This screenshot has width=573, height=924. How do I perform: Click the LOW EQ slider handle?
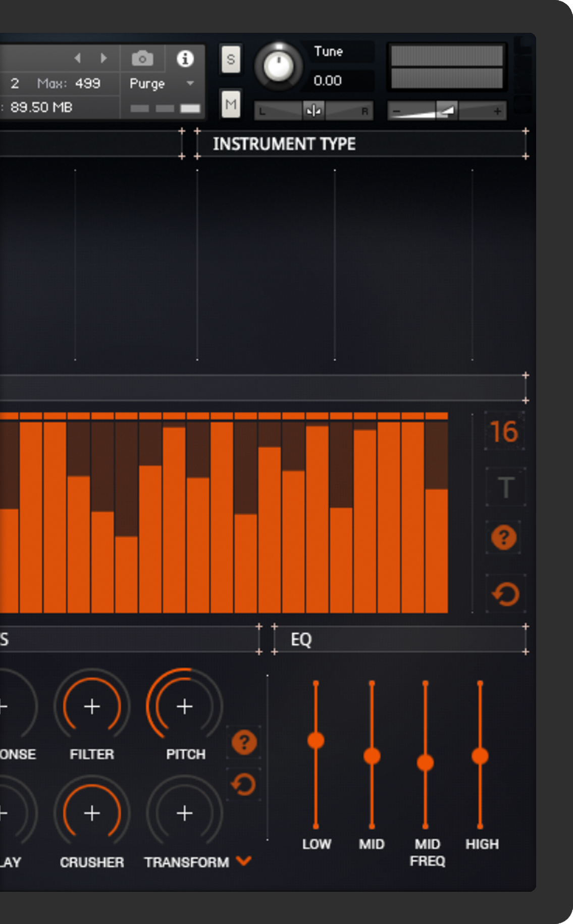click(316, 741)
